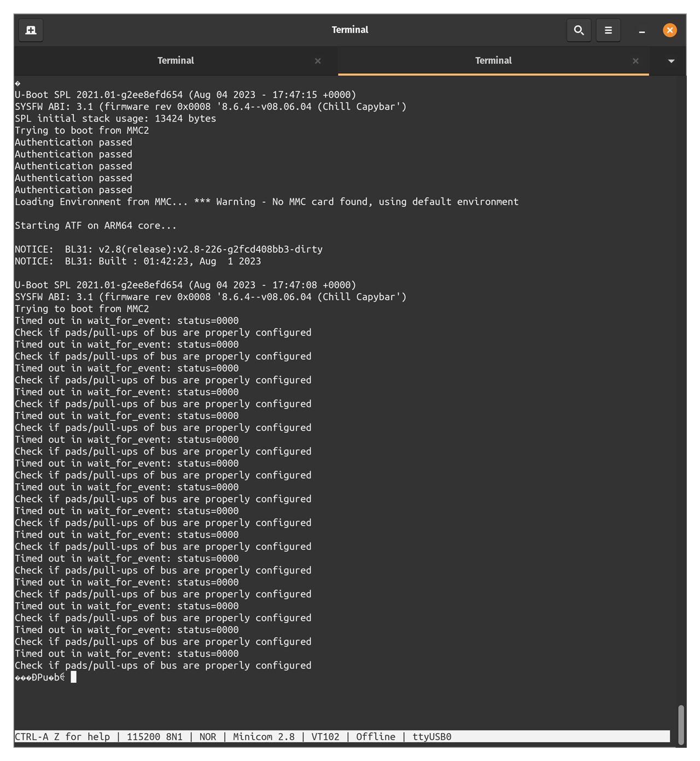Screen dimensions: 700x761
Task: Click the 'Offline' status bar entry
Action: 376,736
